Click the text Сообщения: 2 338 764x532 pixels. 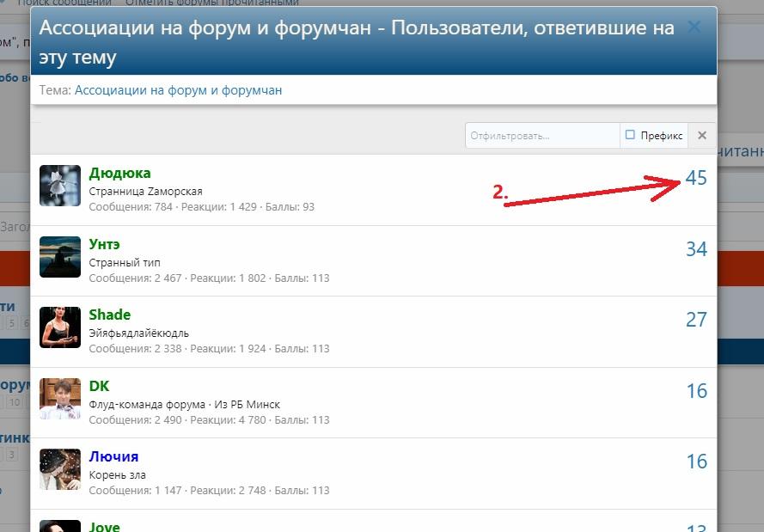point(135,349)
